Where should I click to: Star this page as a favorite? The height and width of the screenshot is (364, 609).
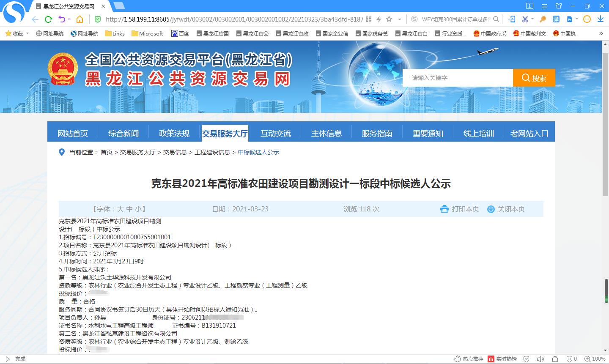click(x=389, y=19)
